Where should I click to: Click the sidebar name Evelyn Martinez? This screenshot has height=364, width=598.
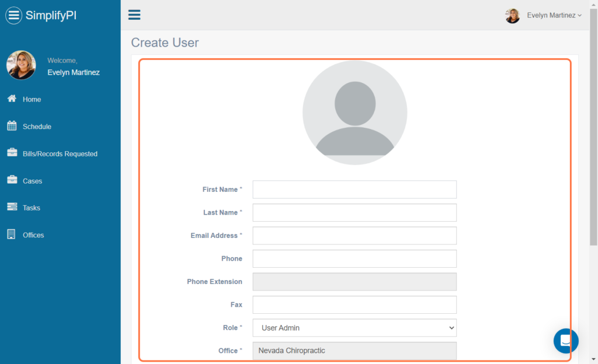[74, 72]
